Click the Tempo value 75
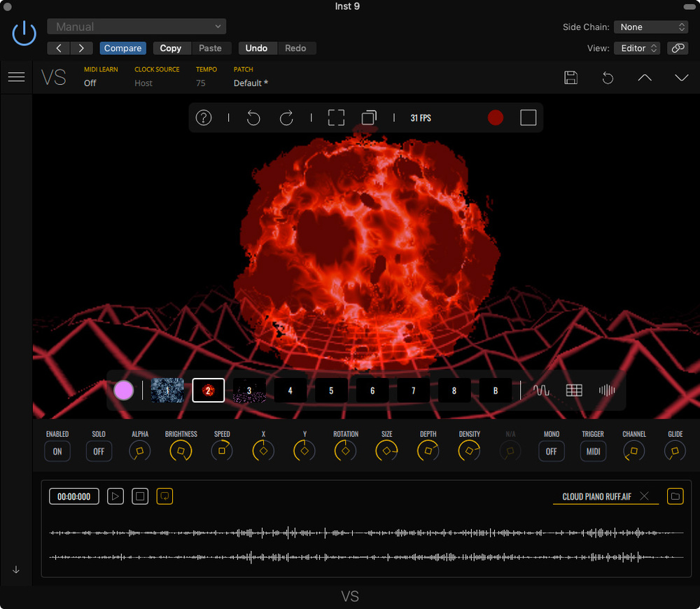 point(201,83)
